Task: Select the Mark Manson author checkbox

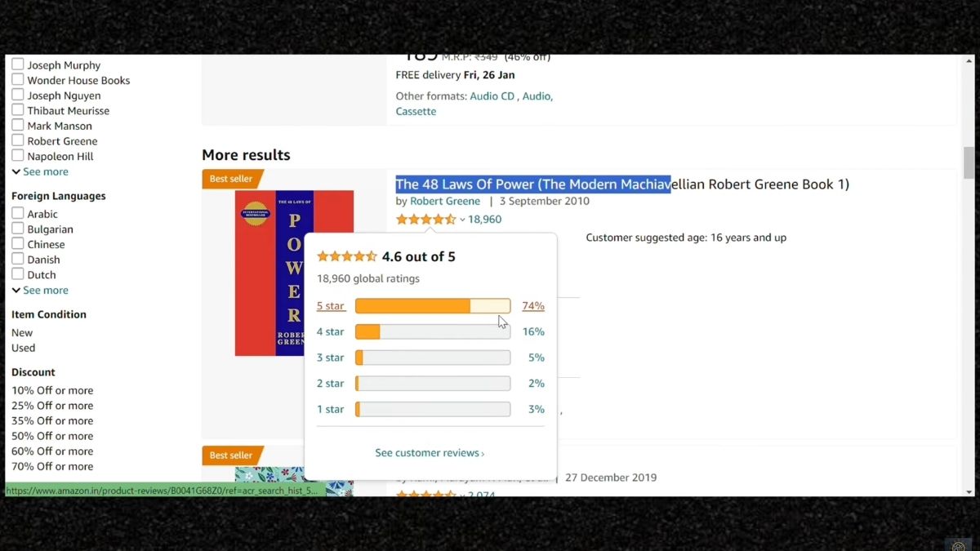Action: click(x=16, y=125)
